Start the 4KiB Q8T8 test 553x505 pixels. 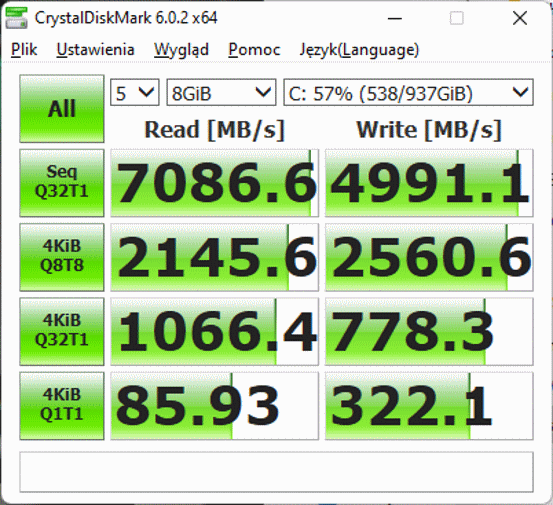pyautogui.click(x=62, y=257)
